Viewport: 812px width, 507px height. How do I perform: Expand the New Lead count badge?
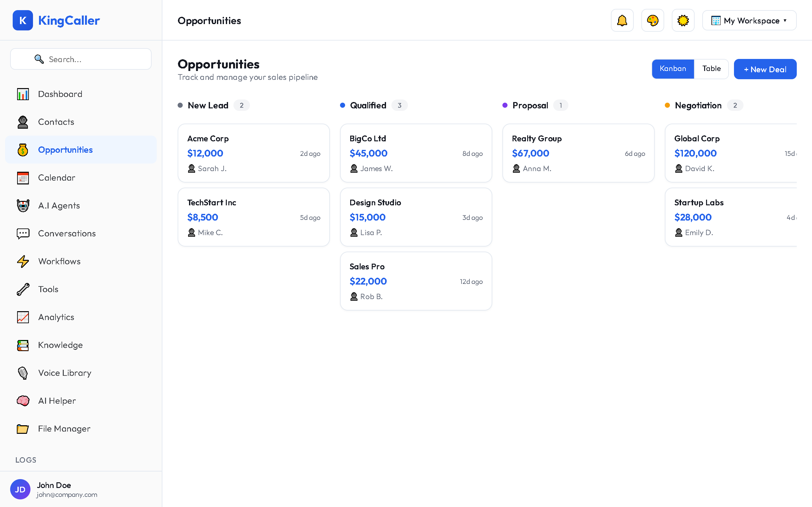click(242, 105)
